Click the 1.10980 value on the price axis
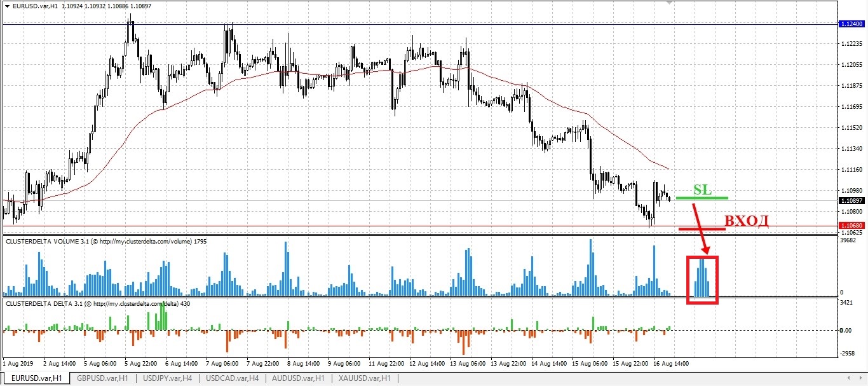868x386 pixels. 851,191
